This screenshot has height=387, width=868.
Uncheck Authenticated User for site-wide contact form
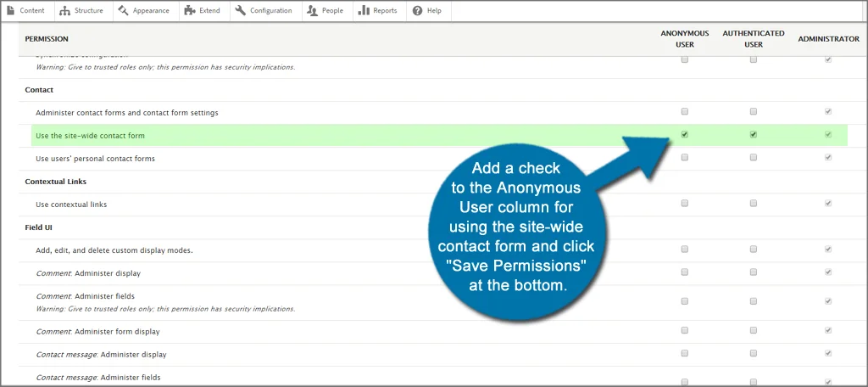[x=754, y=135]
